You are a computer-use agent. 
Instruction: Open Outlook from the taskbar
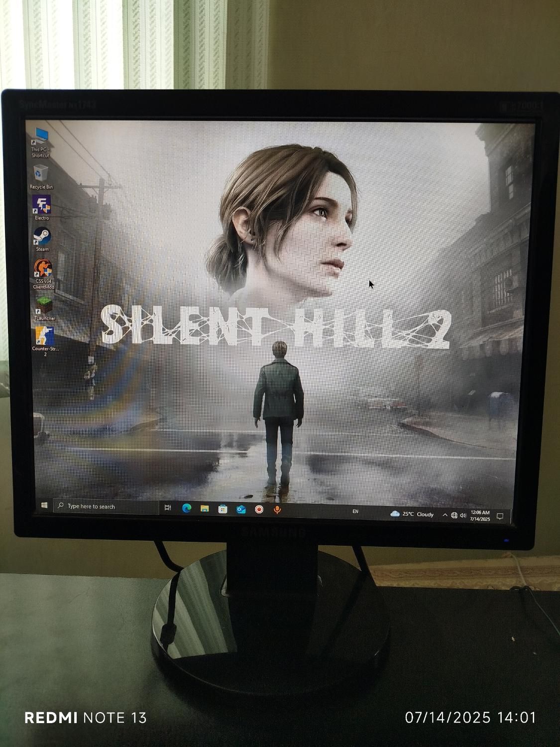(x=241, y=509)
